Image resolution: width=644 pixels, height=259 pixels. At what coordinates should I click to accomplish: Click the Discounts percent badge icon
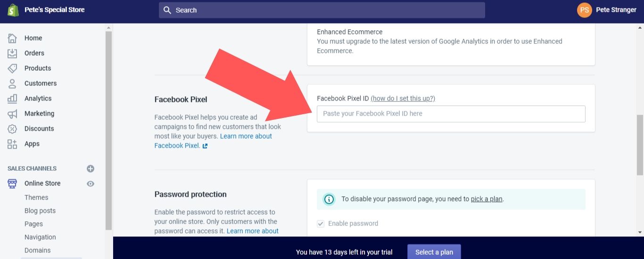pyautogui.click(x=13, y=129)
